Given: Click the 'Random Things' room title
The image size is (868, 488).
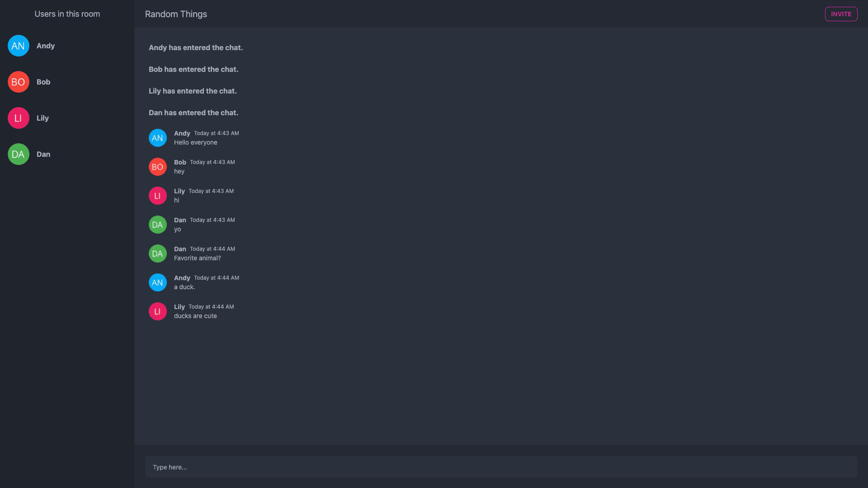Looking at the screenshot, I should coord(176,14).
